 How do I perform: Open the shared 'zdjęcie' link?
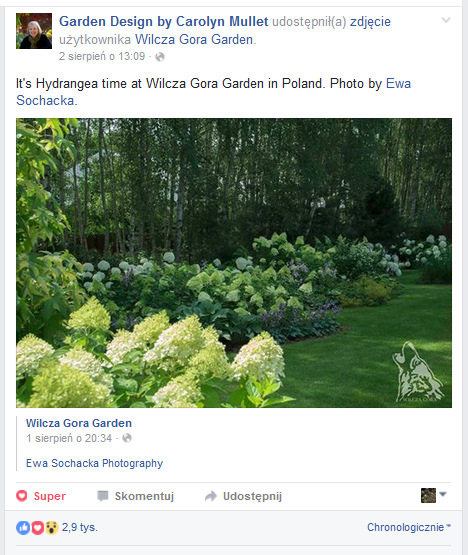coord(370,22)
